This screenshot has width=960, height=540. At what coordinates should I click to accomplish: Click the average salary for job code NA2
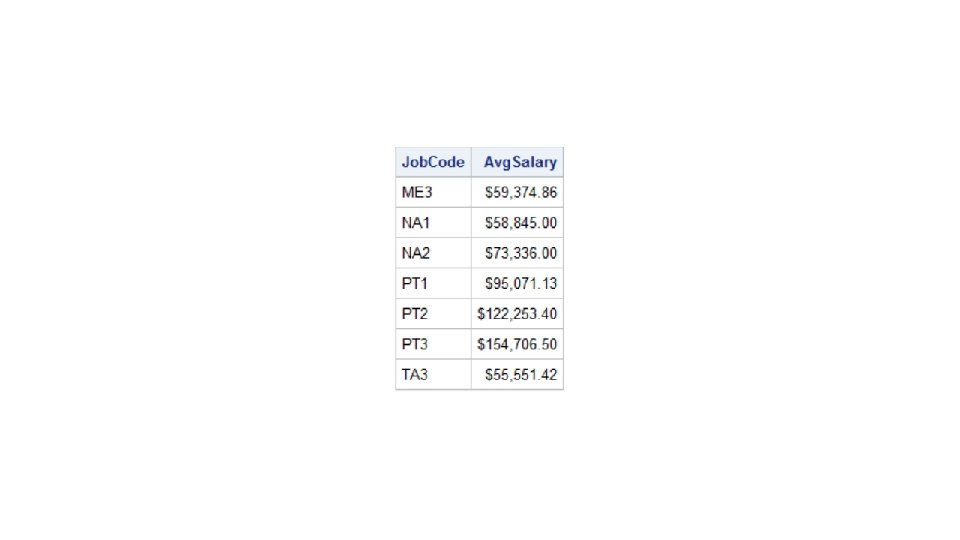click(x=521, y=253)
